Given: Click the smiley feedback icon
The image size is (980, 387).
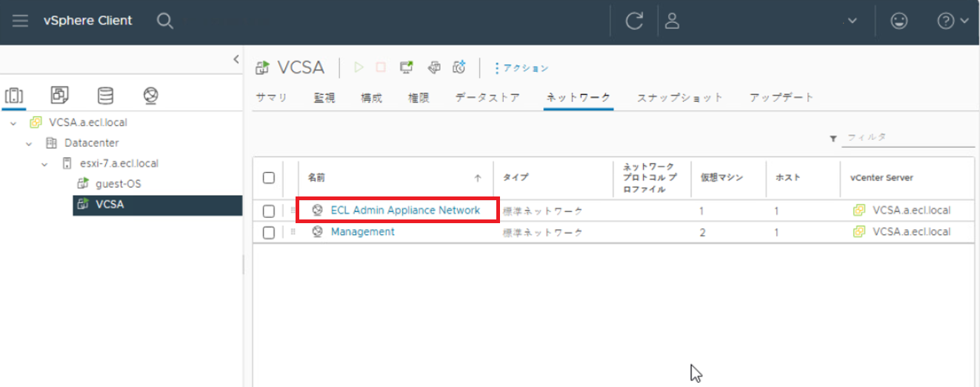Looking at the screenshot, I should [899, 21].
